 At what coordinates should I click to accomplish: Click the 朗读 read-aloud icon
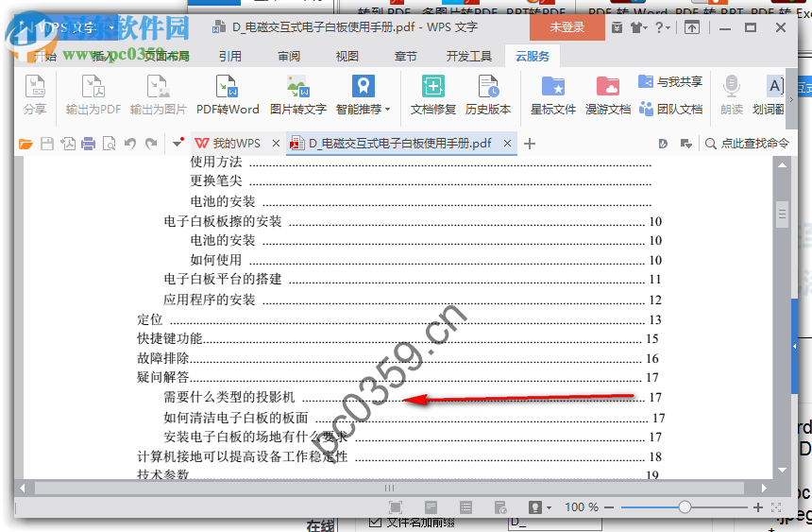coord(732,94)
